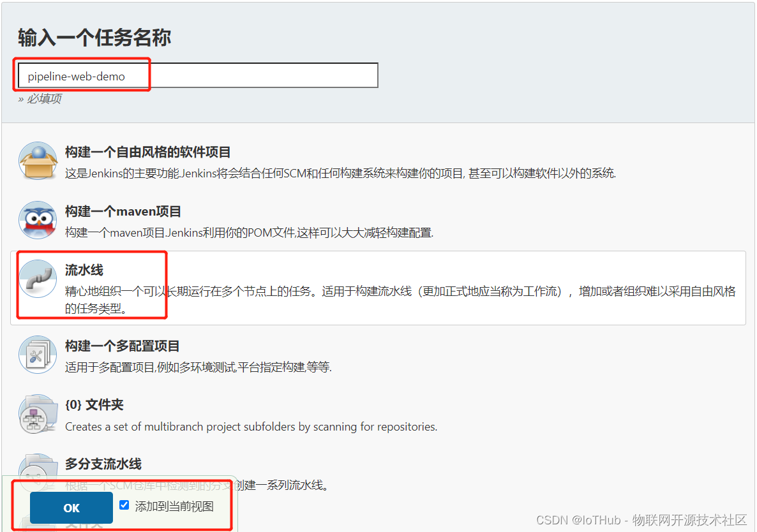Select the 流水线 item title
The height and width of the screenshot is (532, 757).
coord(84,270)
